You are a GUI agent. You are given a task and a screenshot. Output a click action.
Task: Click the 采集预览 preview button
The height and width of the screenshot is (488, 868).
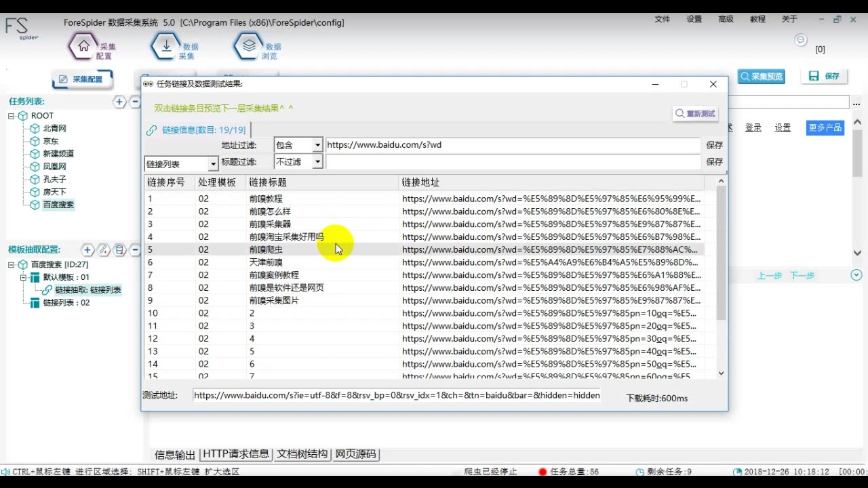pos(762,77)
